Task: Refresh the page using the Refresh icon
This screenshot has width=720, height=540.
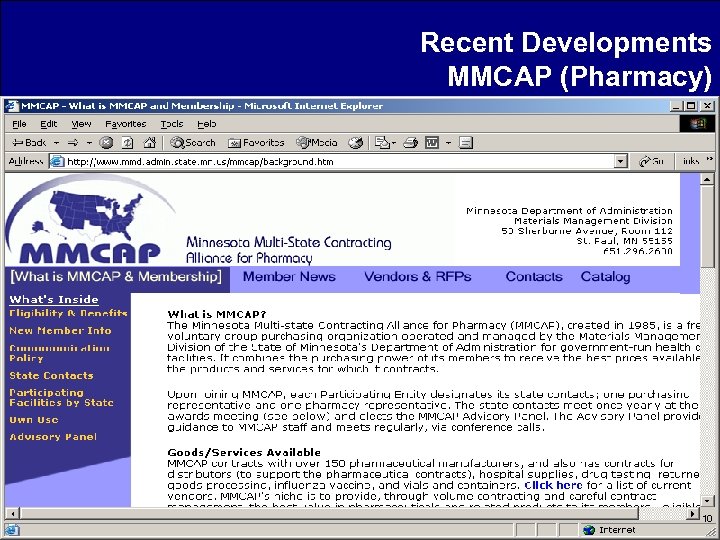Action: [128, 143]
